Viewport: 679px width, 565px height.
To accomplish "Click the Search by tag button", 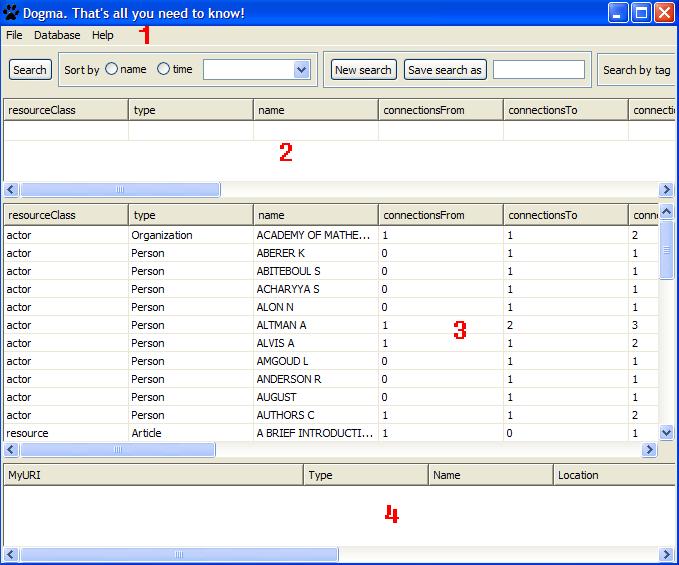I will [x=637, y=70].
